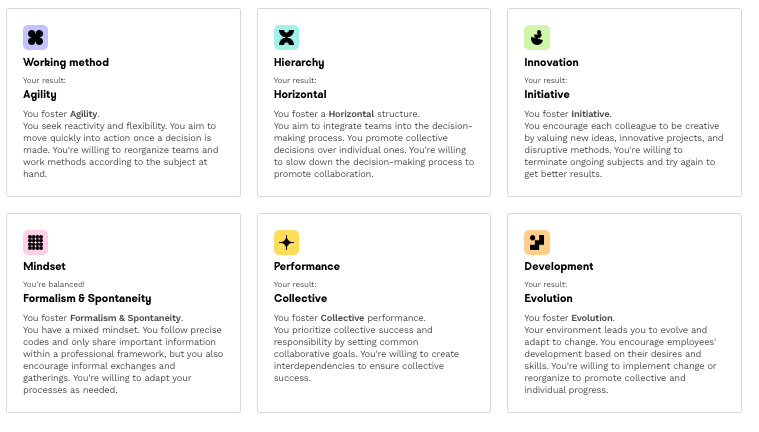Click the Collective result label
The height and width of the screenshot is (432, 759).
[x=300, y=299]
